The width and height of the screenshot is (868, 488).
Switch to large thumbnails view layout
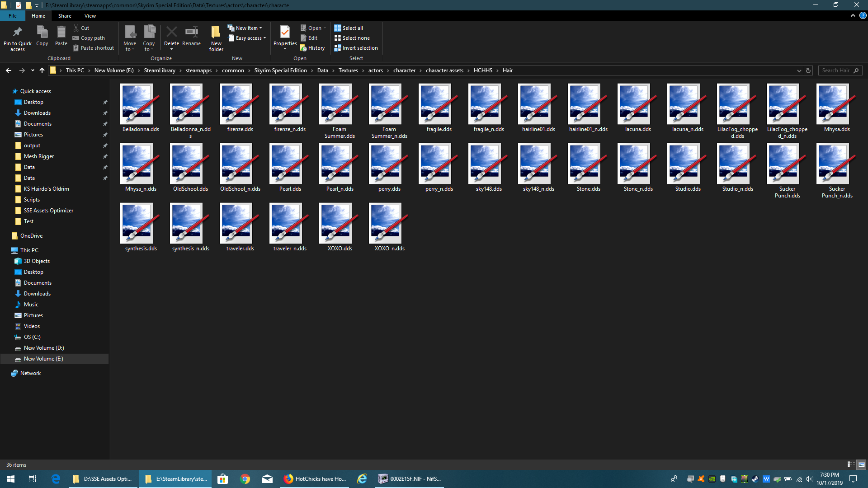point(861,465)
